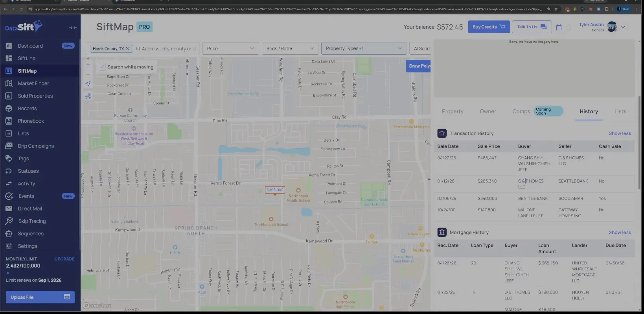Open the Beds / Baths dropdown
644x314 pixels.
coord(290,48)
